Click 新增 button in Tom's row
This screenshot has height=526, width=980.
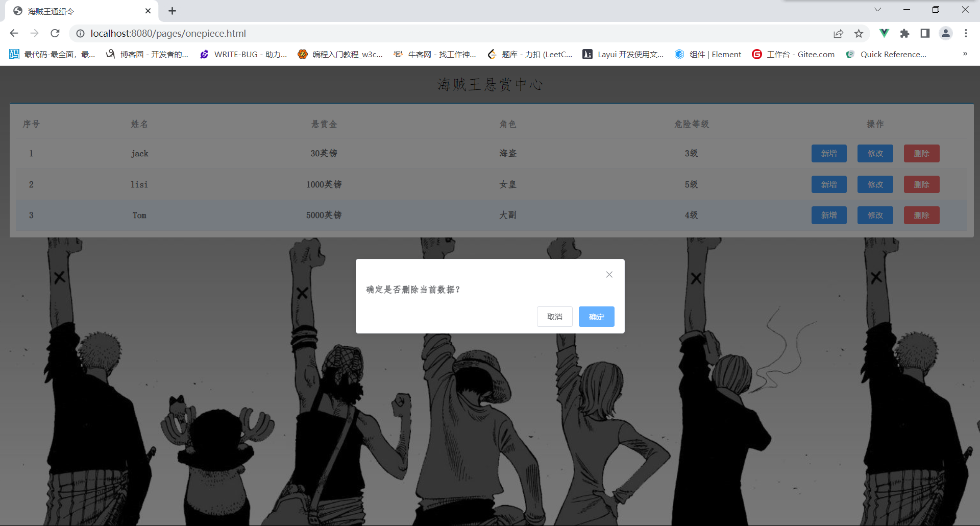tap(829, 215)
